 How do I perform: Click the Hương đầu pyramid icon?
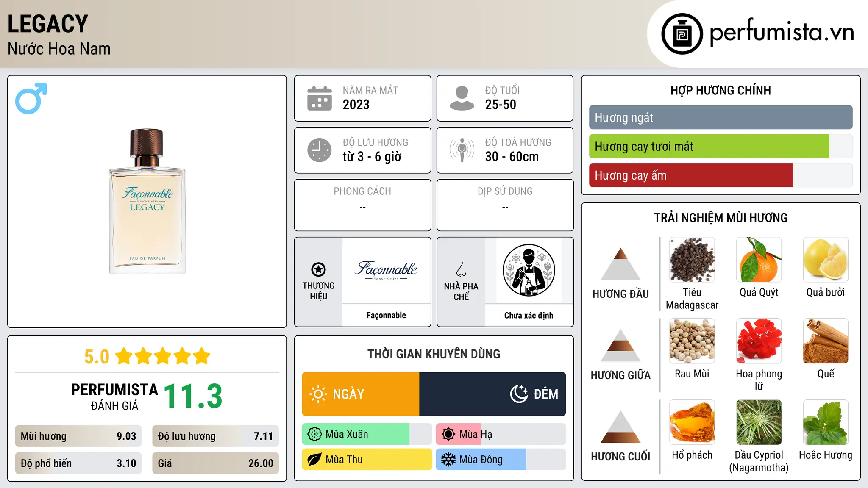(620, 263)
